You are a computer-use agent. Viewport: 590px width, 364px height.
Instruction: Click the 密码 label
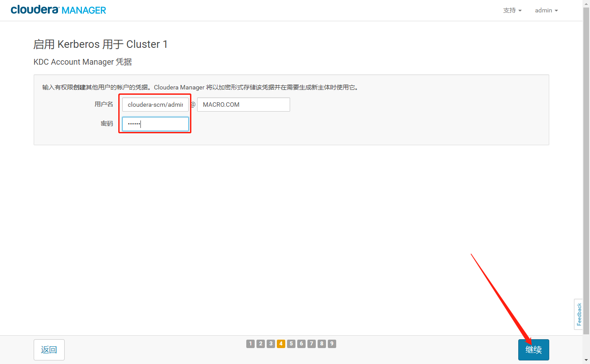[x=107, y=124]
